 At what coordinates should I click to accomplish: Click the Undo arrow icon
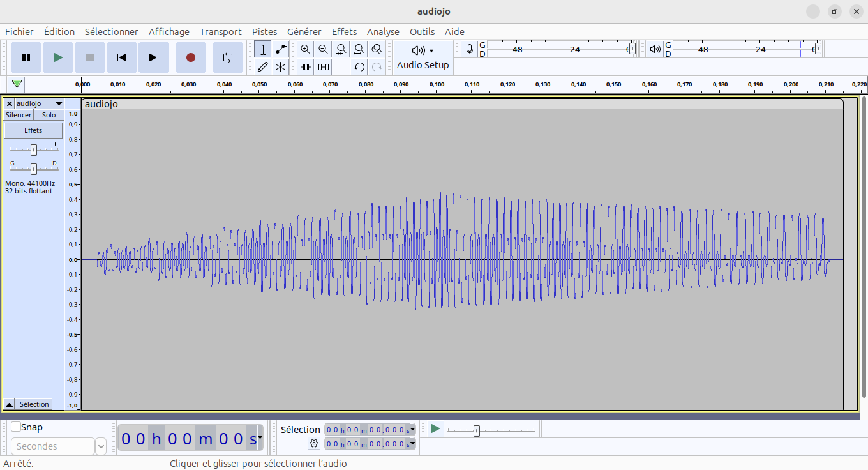359,66
